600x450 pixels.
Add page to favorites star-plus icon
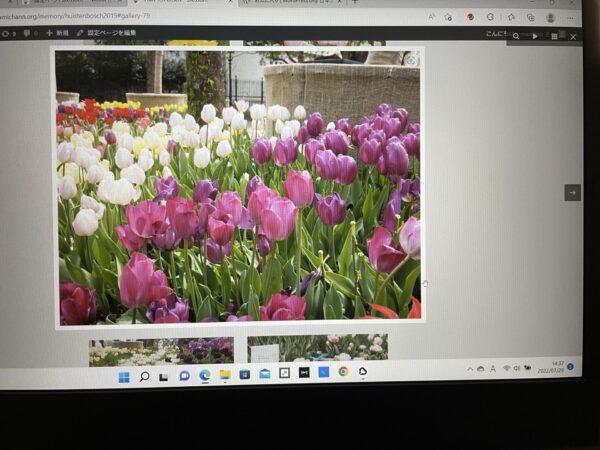pyautogui.click(x=448, y=17)
